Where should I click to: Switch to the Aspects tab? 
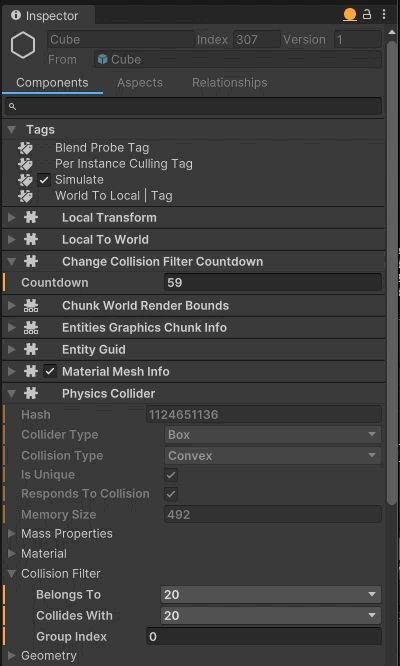[x=140, y=82]
